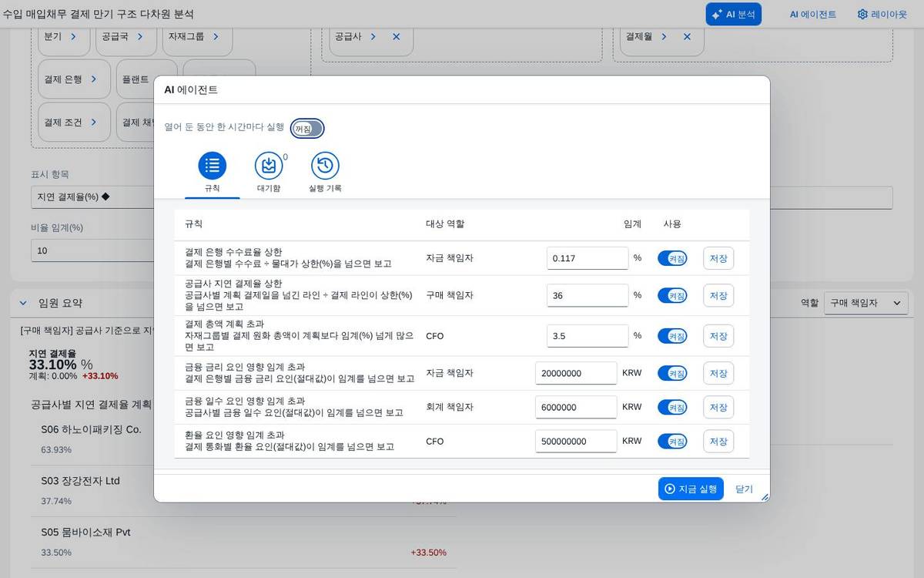The image size is (924, 578).
Task: Edit the 20000000 KRW threshold field
Action: click(576, 373)
